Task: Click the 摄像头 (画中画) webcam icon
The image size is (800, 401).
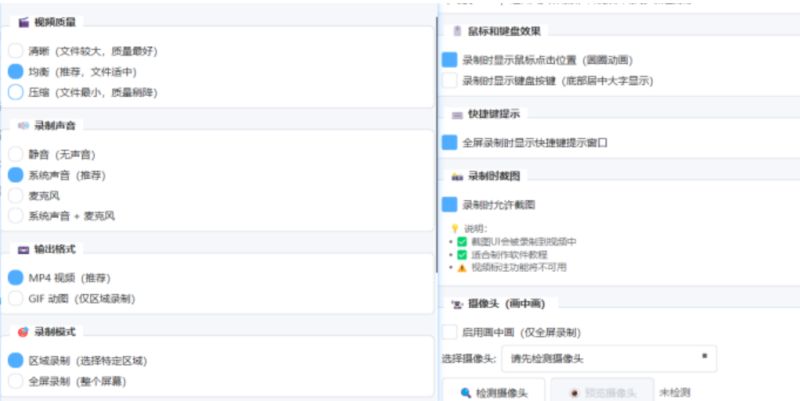Action: 457,302
